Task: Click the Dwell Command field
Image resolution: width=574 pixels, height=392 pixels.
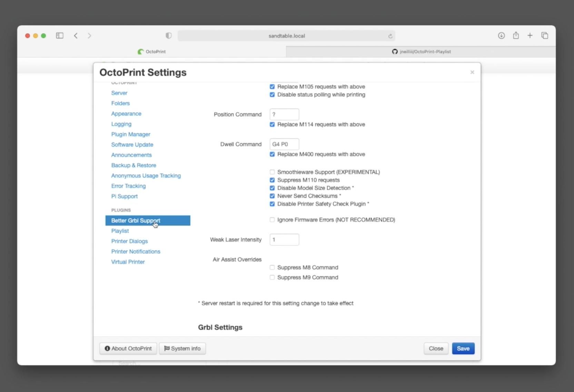Action: pyautogui.click(x=284, y=144)
